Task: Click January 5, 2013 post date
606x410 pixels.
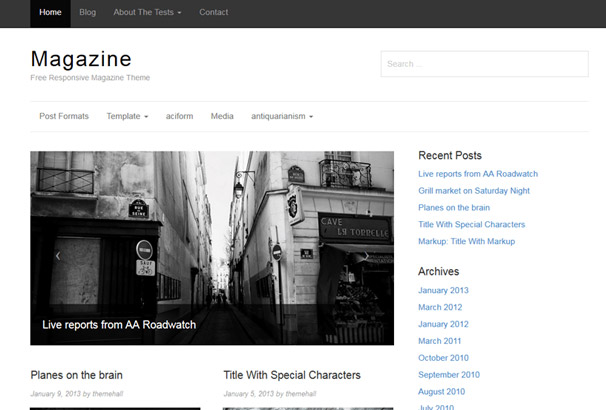Action: (x=249, y=394)
